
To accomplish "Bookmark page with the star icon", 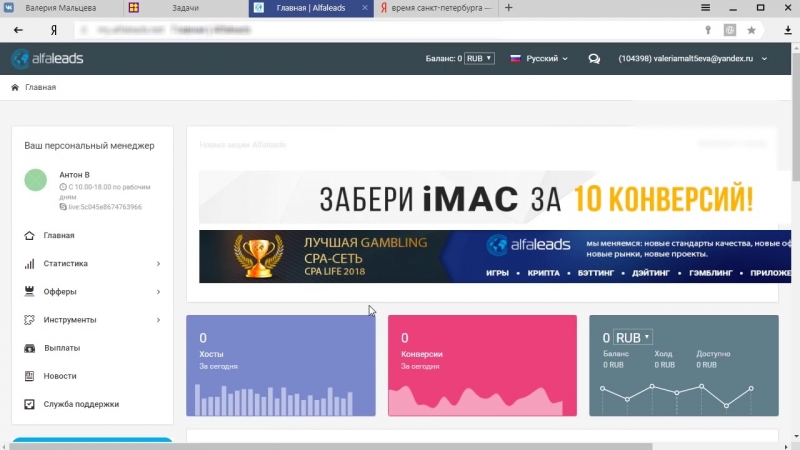I will pos(751,30).
